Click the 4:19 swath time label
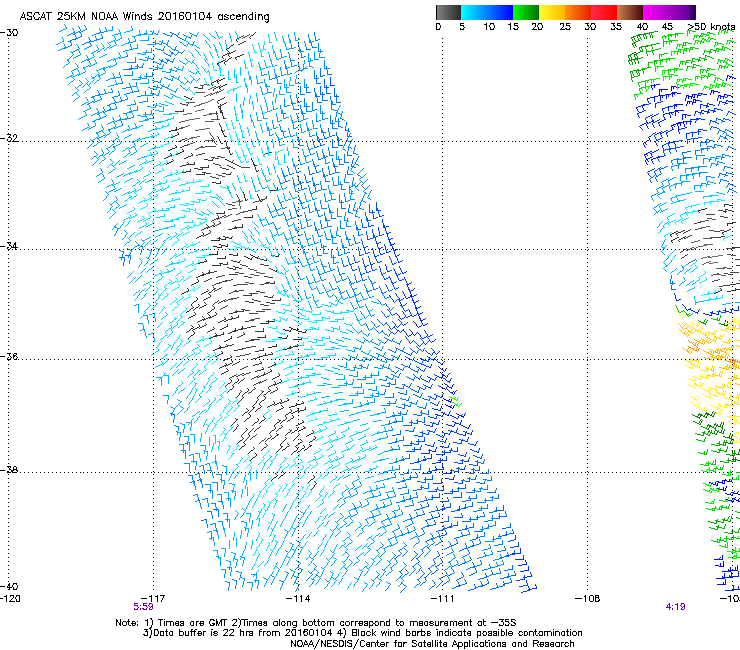Image resolution: width=740 pixels, height=650 pixels. [x=675, y=607]
